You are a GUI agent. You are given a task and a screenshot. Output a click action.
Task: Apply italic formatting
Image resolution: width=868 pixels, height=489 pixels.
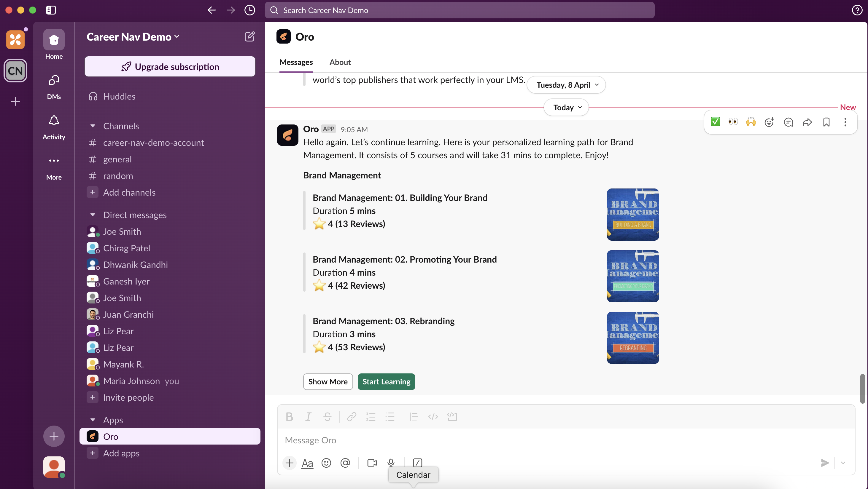pyautogui.click(x=308, y=417)
